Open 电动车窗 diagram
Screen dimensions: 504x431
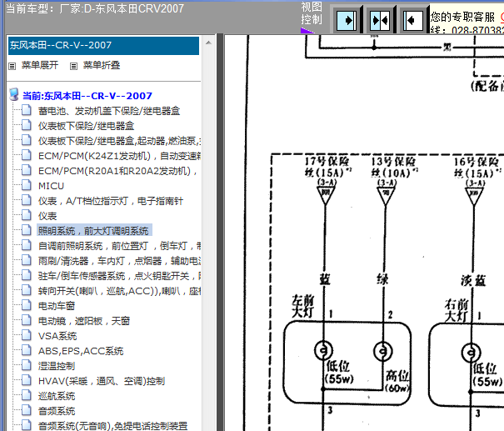click(x=57, y=306)
